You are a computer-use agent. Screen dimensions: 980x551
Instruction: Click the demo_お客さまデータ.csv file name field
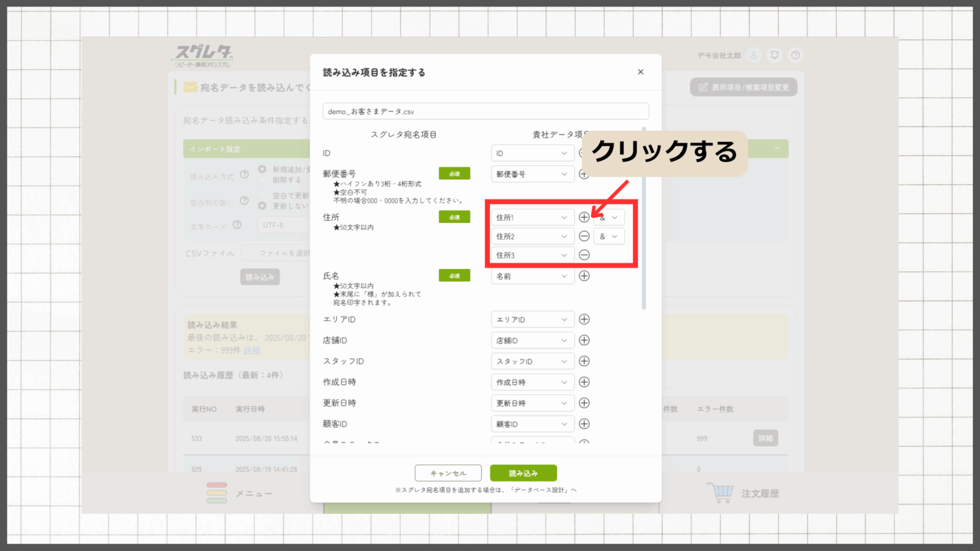485,111
